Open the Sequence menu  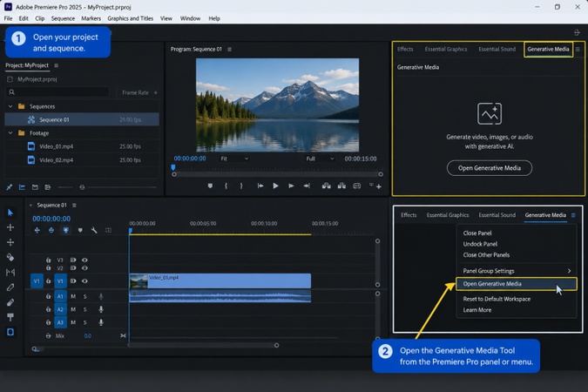[63, 18]
